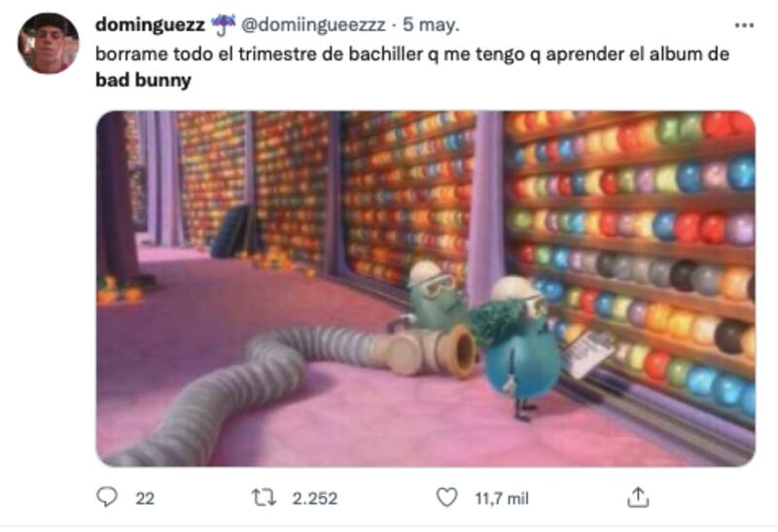Like the tweet with the heart icon
Screen dimensions: 778x532
tap(446, 497)
